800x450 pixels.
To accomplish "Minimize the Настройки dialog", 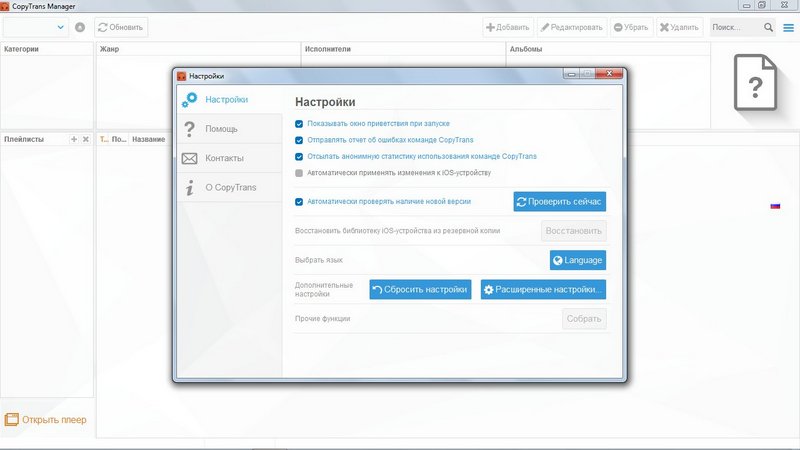I will [571, 74].
